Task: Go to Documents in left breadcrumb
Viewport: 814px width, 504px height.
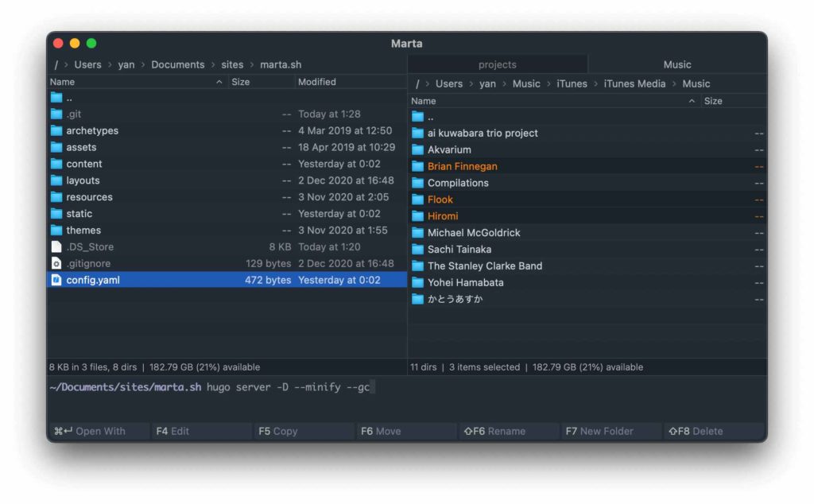Action: [177, 65]
